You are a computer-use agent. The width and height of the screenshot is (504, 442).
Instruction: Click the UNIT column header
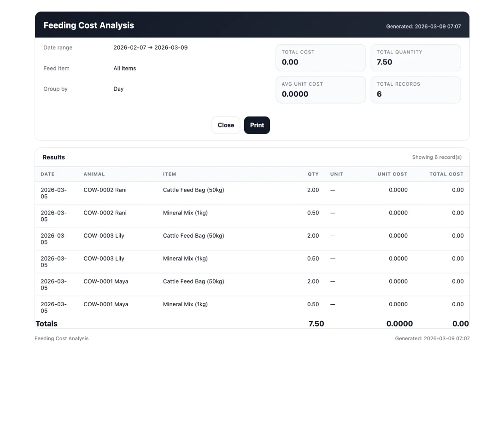[336, 174]
